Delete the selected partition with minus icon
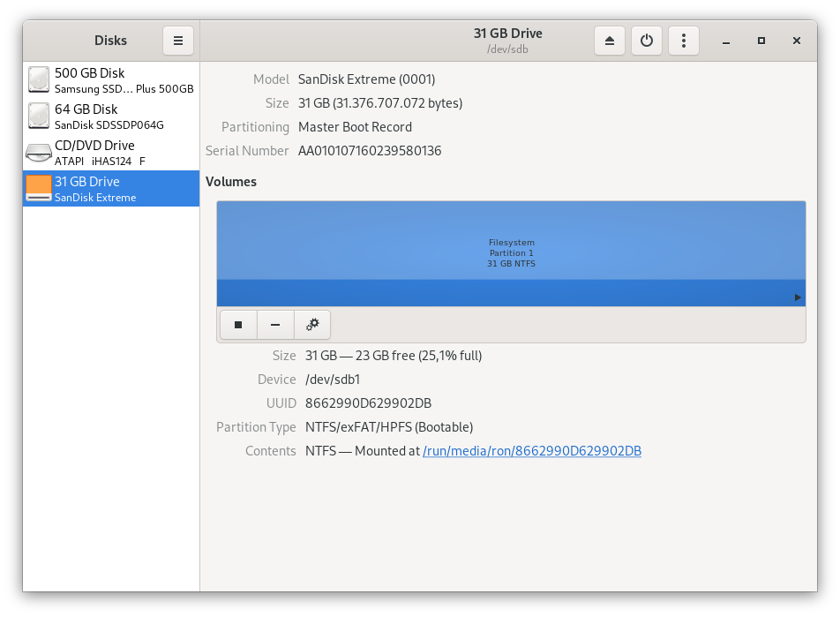Viewport: 840px width, 617px height. pos(275,325)
